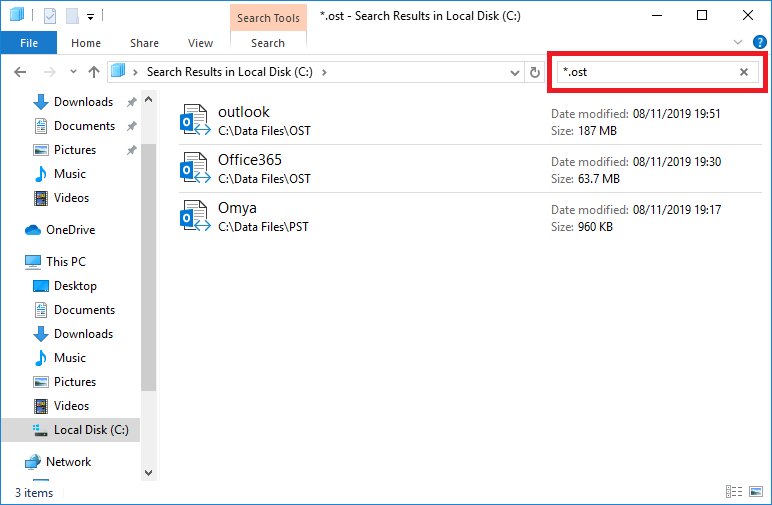Image resolution: width=772 pixels, height=505 pixels.
Task: Select Local Disk (C:) in sidebar
Action: pyautogui.click(x=91, y=430)
